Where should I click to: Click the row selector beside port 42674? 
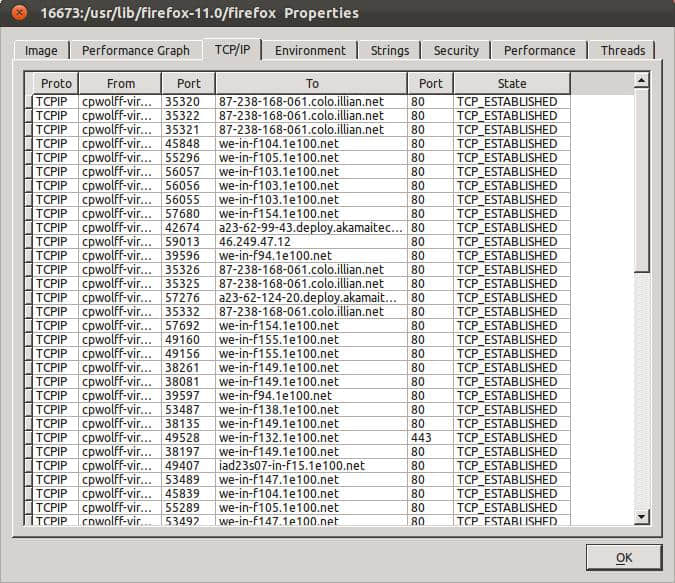28,228
